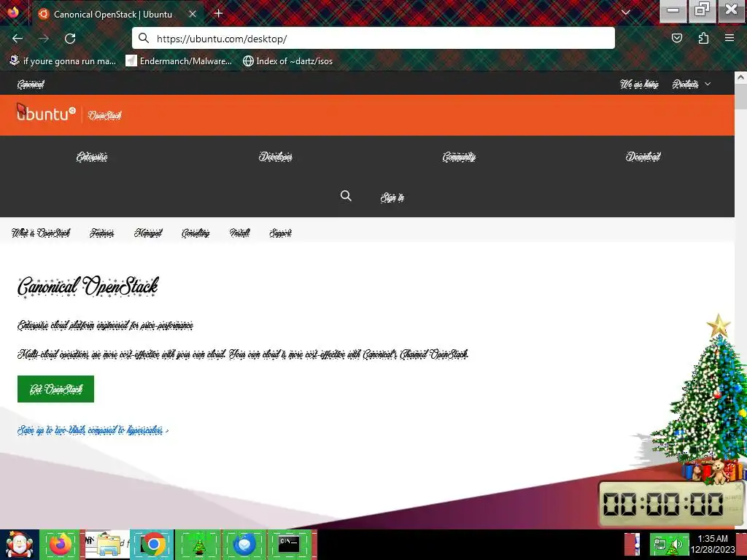Click the page scrollbar up arrow
This screenshot has height=560, width=747.
point(741,77)
